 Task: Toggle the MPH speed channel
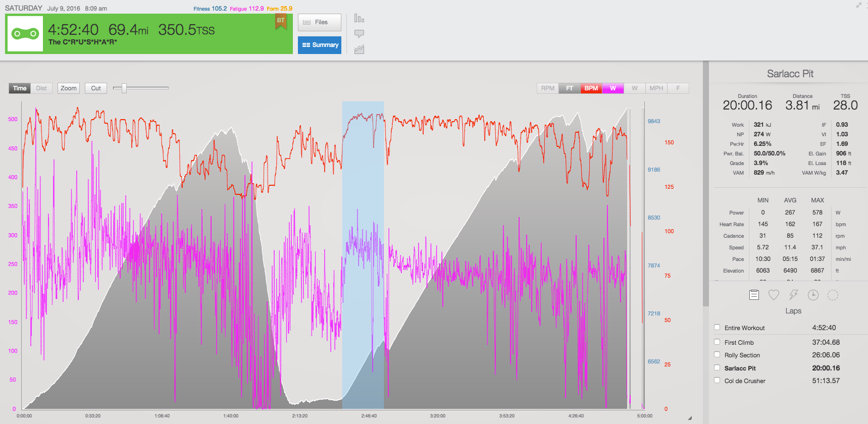point(656,88)
